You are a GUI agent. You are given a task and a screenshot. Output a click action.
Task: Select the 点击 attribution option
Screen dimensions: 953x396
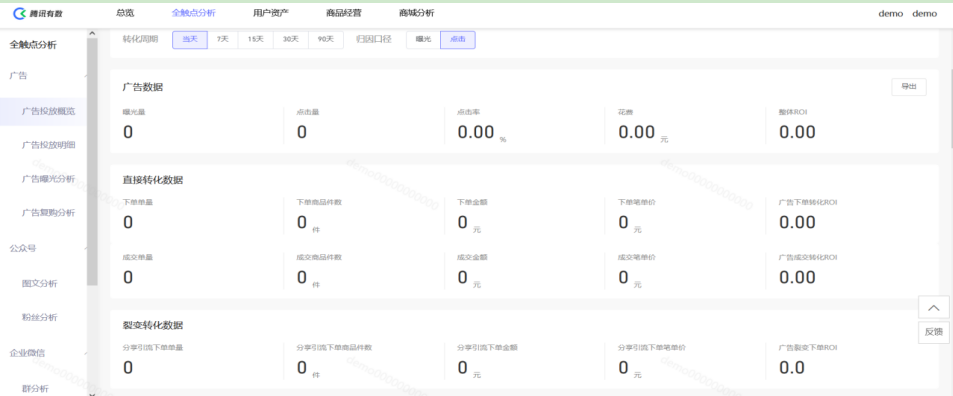click(x=458, y=39)
